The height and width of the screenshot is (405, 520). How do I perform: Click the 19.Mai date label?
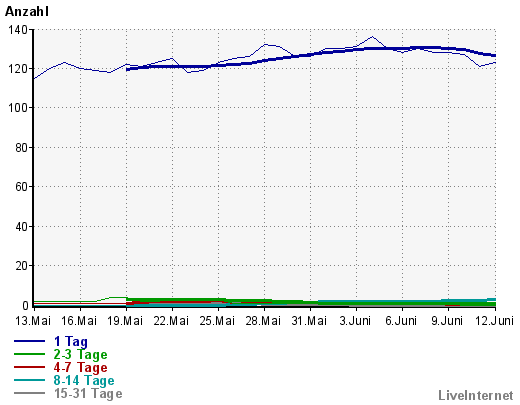pos(125,321)
